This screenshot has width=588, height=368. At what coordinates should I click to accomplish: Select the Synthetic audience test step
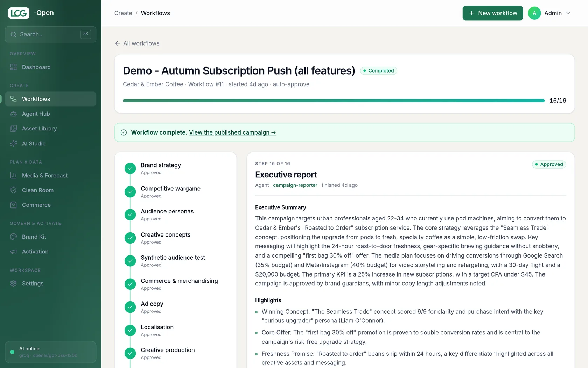[175, 261]
